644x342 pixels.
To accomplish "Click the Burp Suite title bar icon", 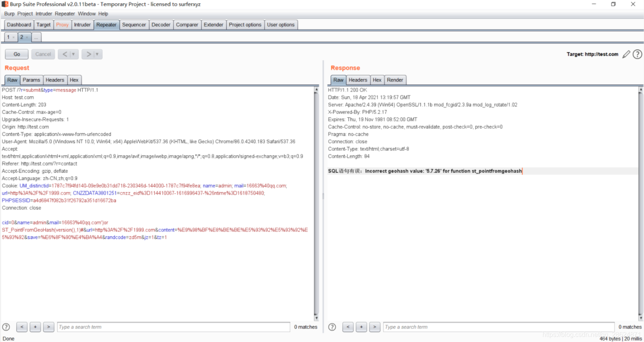I will click(5, 4).
